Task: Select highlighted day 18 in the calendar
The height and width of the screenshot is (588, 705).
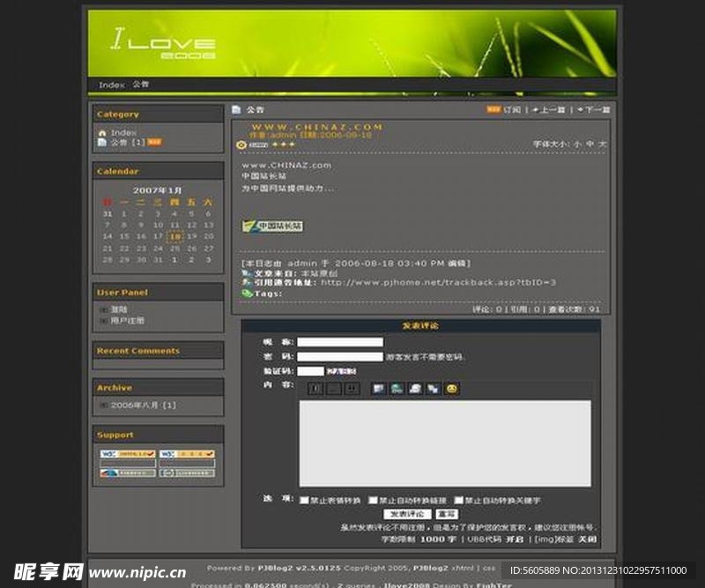Action: (174, 236)
